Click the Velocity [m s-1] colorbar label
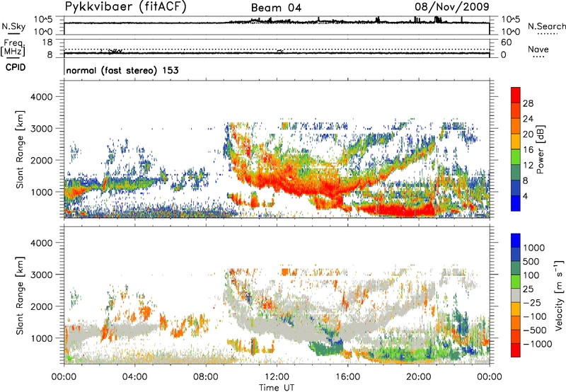This screenshot has width=566, height=392. pyautogui.click(x=559, y=294)
